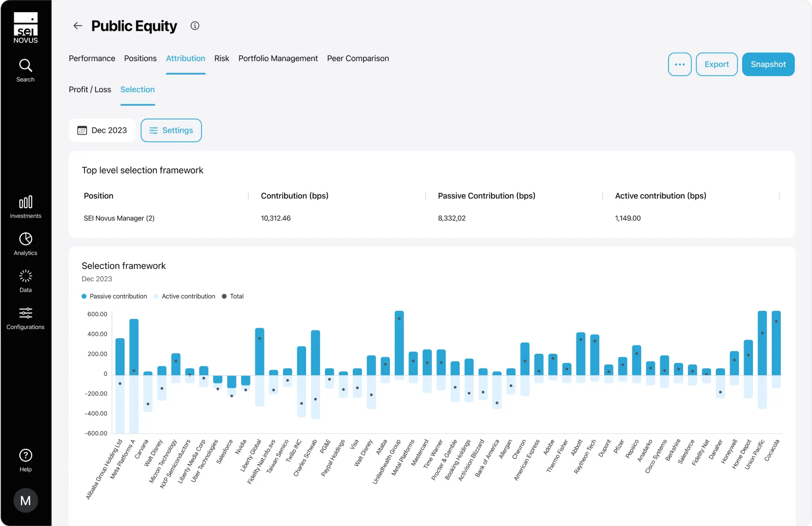The width and height of the screenshot is (812, 526).
Task: Toggle the Active contribution legend item
Action: coord(184,296)
